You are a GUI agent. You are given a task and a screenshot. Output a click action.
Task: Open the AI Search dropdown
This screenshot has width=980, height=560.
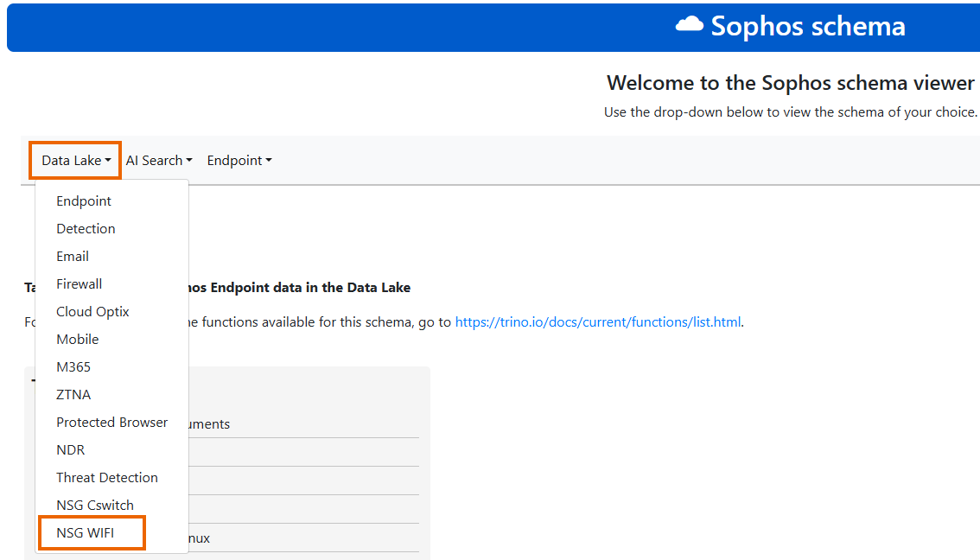pyautogui.click(x=159, y=161)
